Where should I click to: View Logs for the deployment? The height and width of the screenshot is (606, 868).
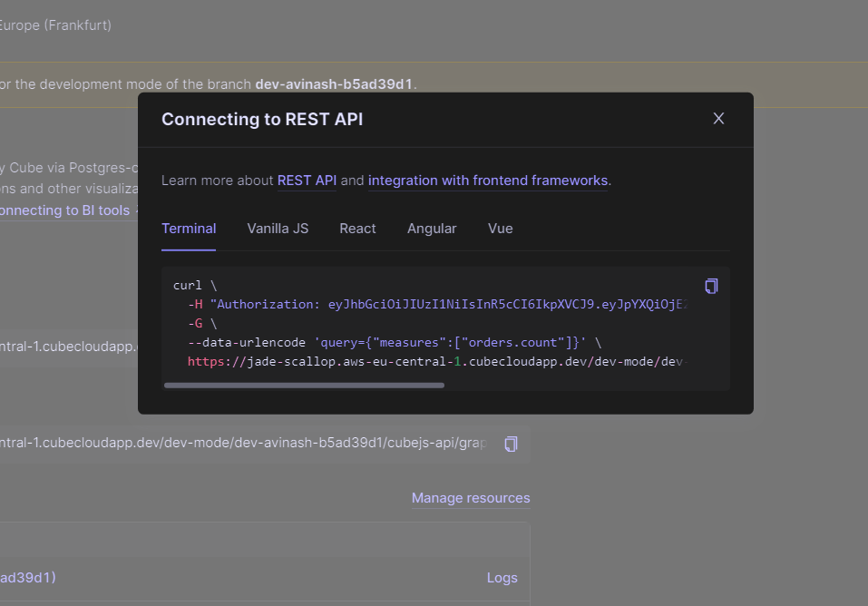pyautogui.click(x=502, y=577)
